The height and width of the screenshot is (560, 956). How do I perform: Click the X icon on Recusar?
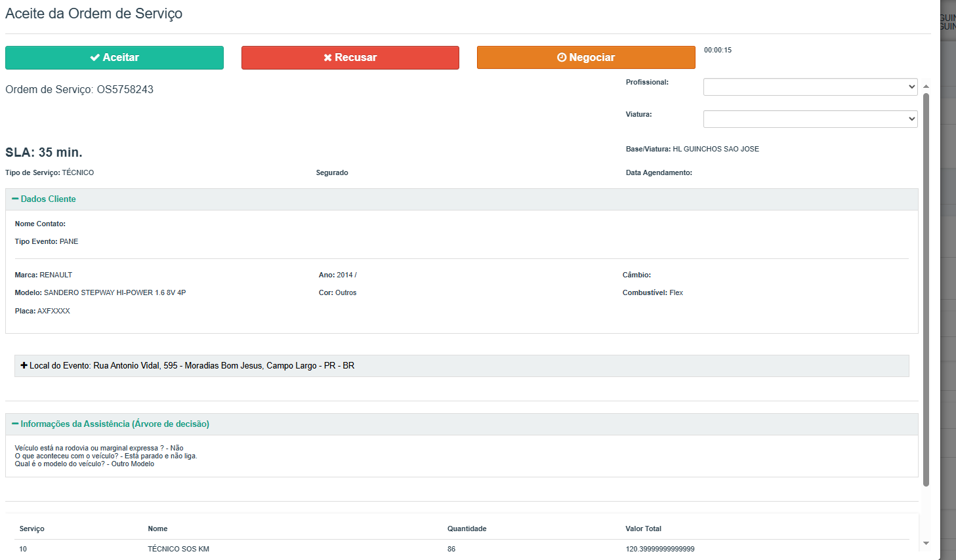(327, 58)
